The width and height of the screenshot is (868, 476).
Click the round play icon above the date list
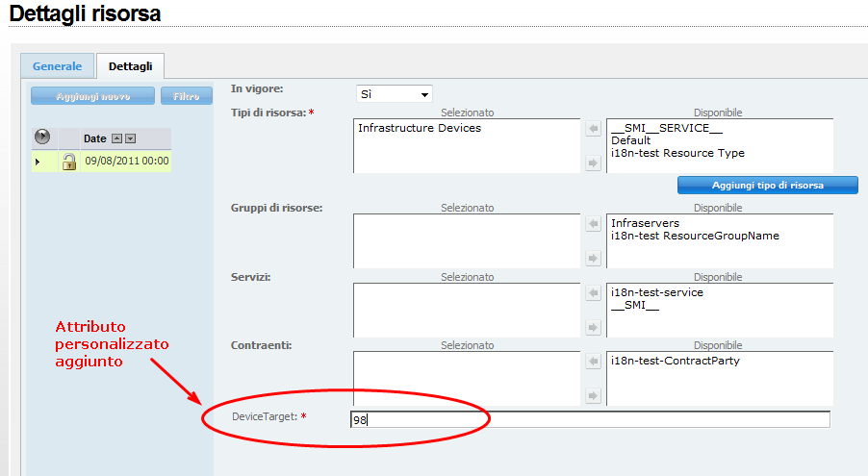click(42, 137)
